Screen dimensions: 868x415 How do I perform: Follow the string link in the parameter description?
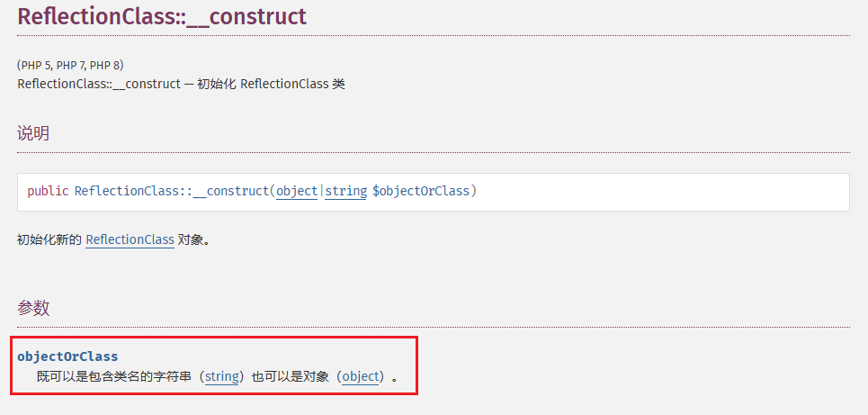[222, 376]
